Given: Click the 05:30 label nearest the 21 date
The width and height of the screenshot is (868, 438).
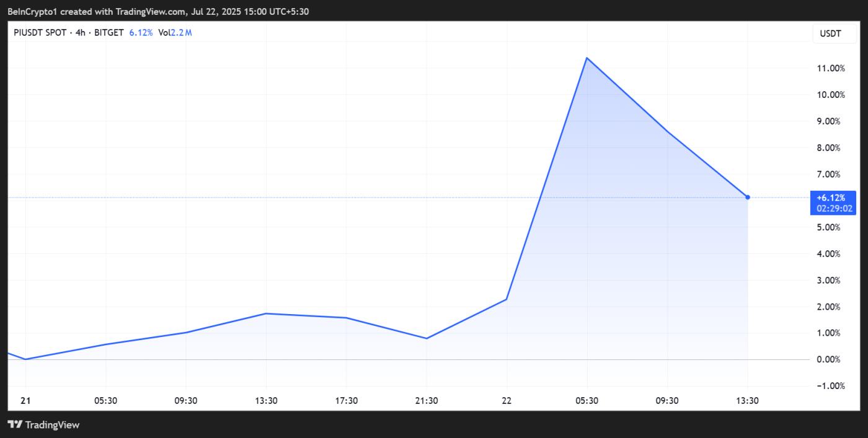Looking at the screenshot, I should point(106,401).
